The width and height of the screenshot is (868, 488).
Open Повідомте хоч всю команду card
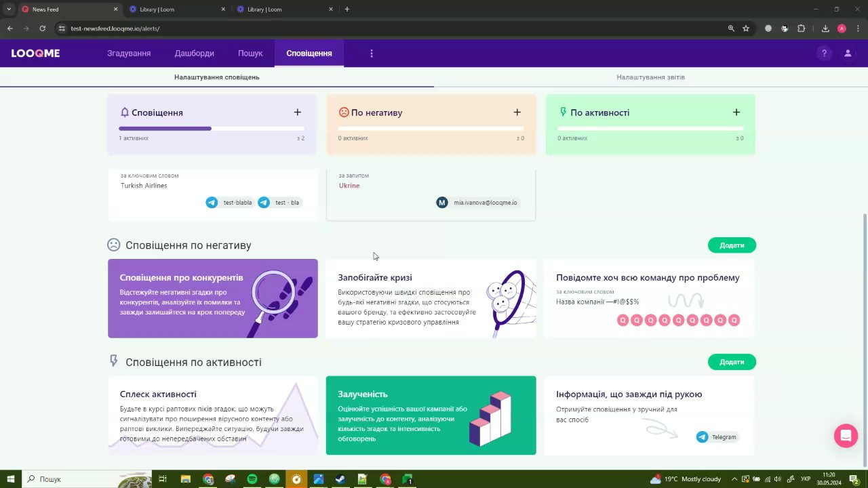[x=649, y=298]
